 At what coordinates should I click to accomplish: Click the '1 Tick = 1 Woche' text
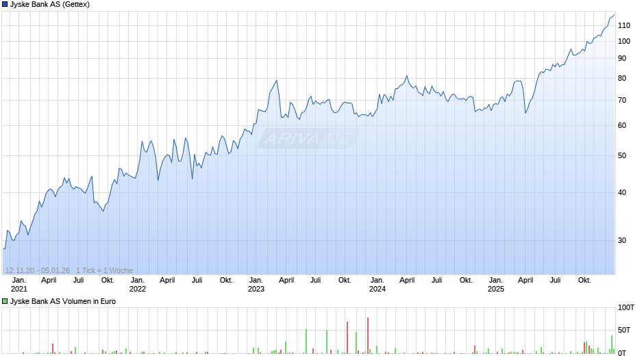(x=104, y=270)
